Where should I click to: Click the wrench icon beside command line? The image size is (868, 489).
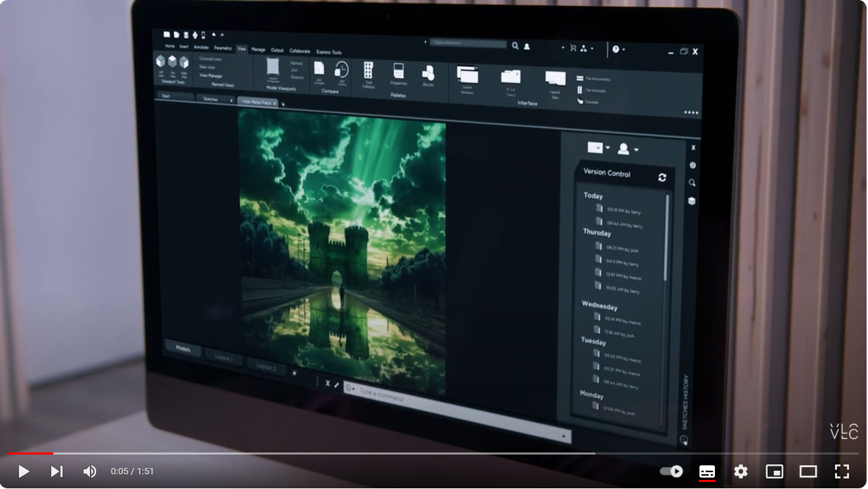click(x=336, y=384)
